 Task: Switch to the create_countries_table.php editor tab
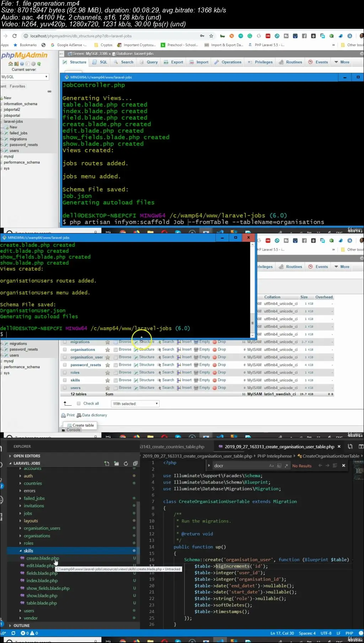point(172,447)
